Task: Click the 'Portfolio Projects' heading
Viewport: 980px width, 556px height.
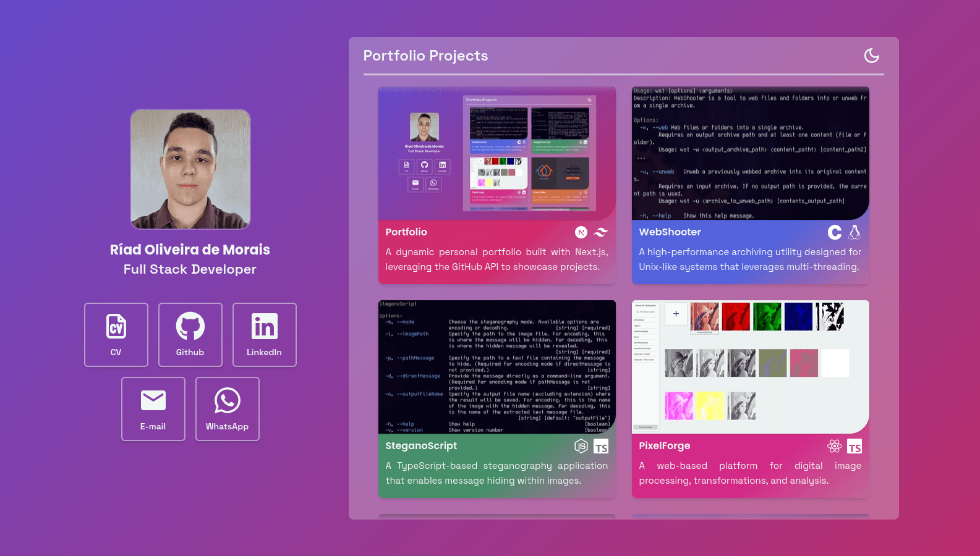Action: (425, 56)
